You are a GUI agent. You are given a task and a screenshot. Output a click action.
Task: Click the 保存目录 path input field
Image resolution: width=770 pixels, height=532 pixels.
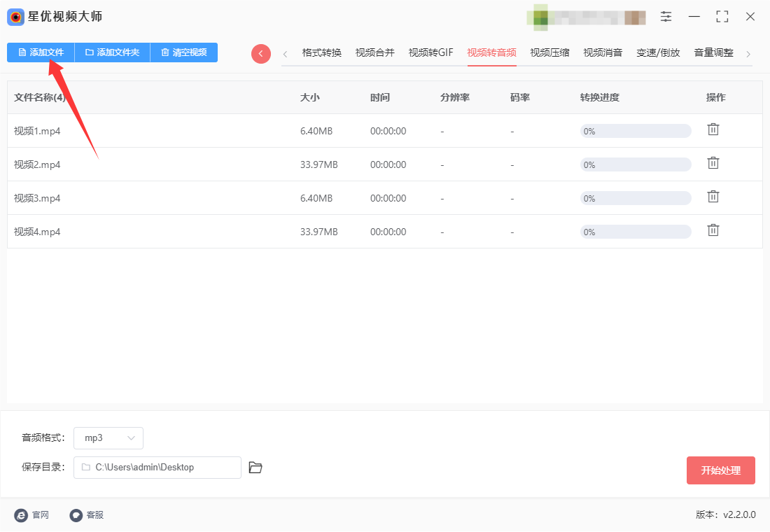(x=157, y=468)
